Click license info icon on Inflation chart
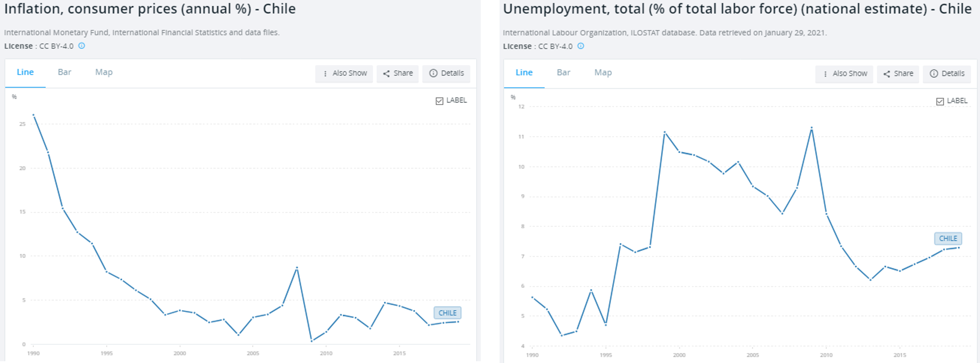 [82, 46]
